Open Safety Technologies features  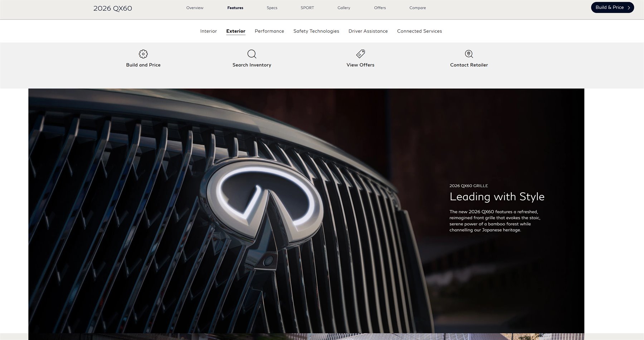point(316,31)
